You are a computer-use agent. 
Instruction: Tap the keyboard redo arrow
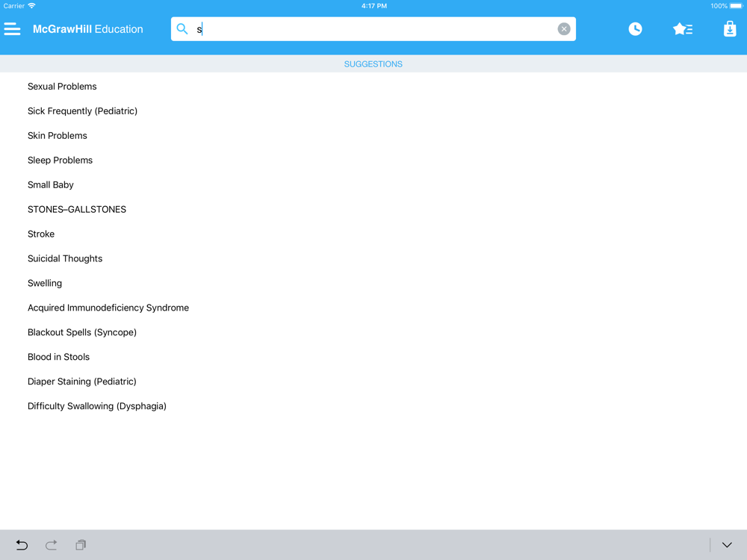(x=52, y=545)
